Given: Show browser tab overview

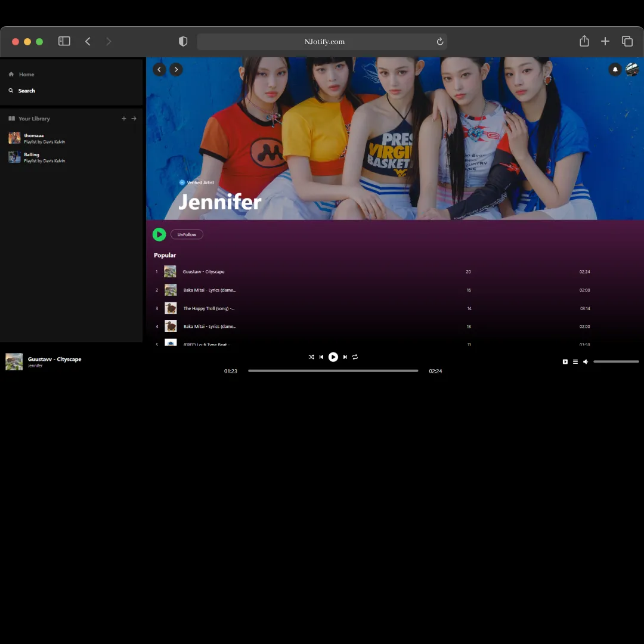Looking at the screenshot, I should [627, 41].
